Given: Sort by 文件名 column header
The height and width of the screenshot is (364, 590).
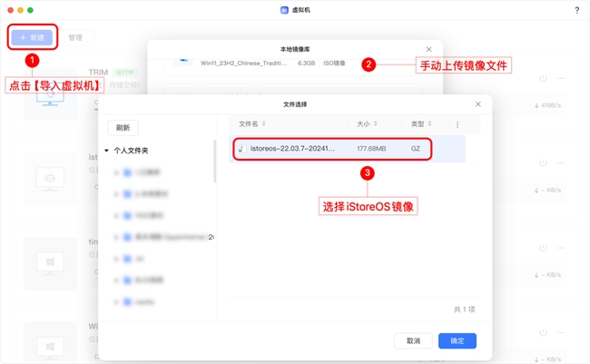Looking at the screenshot, I should tap(249, 124).
